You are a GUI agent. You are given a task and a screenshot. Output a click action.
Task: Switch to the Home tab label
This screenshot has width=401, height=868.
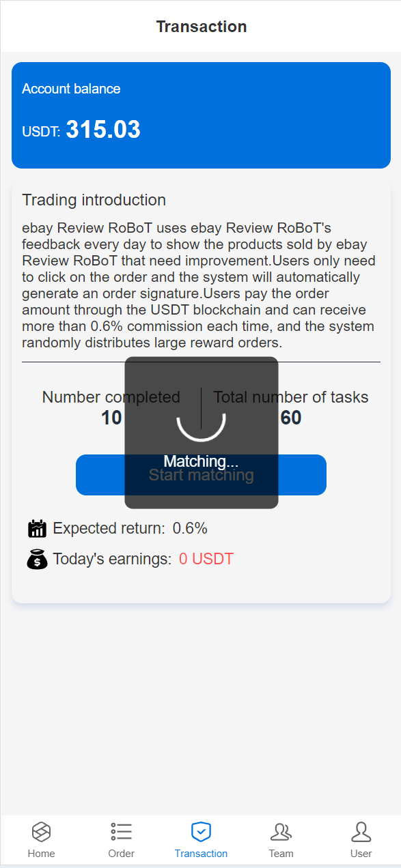click(x=42, y=854)
